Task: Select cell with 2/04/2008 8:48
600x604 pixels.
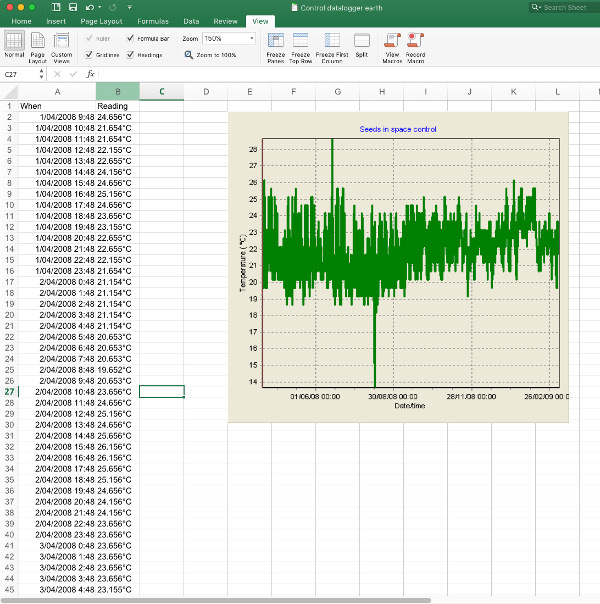Action: 57,370
